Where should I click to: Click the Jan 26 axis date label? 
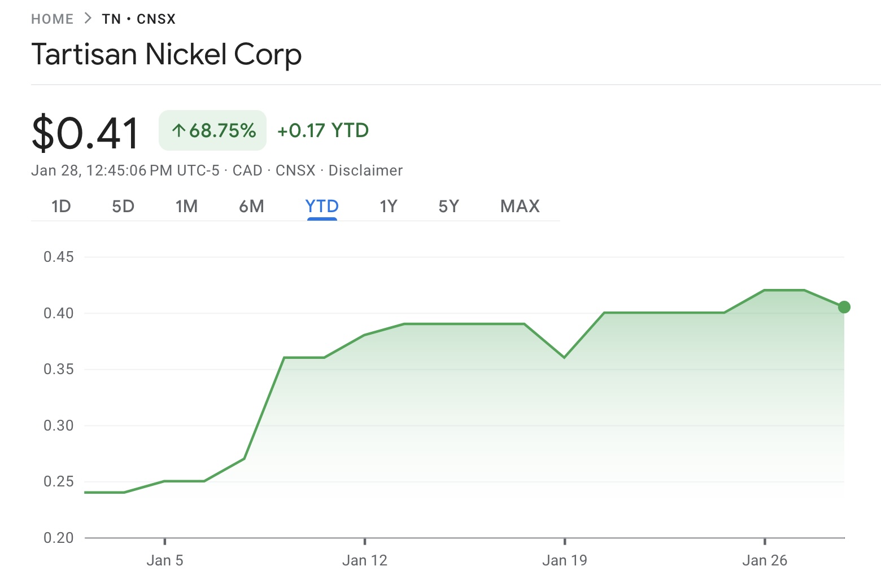tap(765, 560)
